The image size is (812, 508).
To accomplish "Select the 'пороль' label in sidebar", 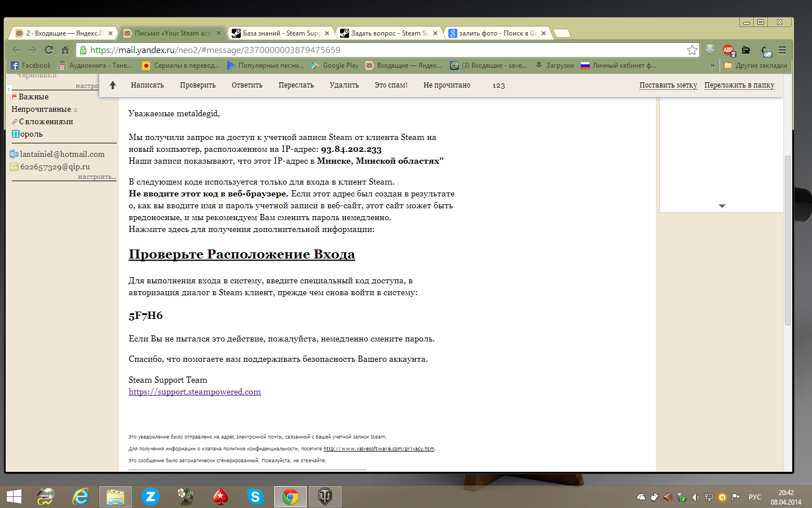I will click(x=27, y=134).
